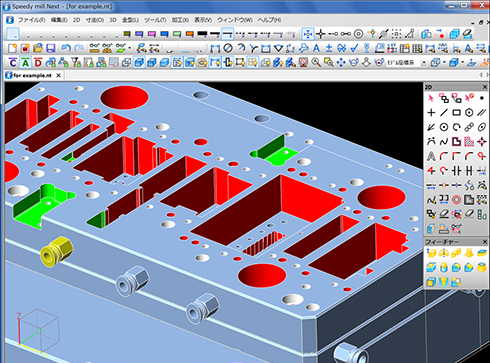Expand the arrow beside the solid blue box icon

coord(463,63)
